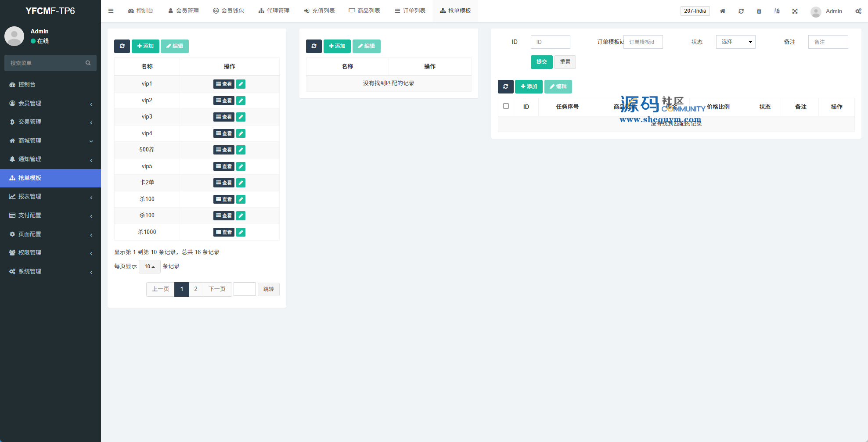Click the hamburger menu toggle icon
This screenshot has height=442, width=868.
point(111,11)
